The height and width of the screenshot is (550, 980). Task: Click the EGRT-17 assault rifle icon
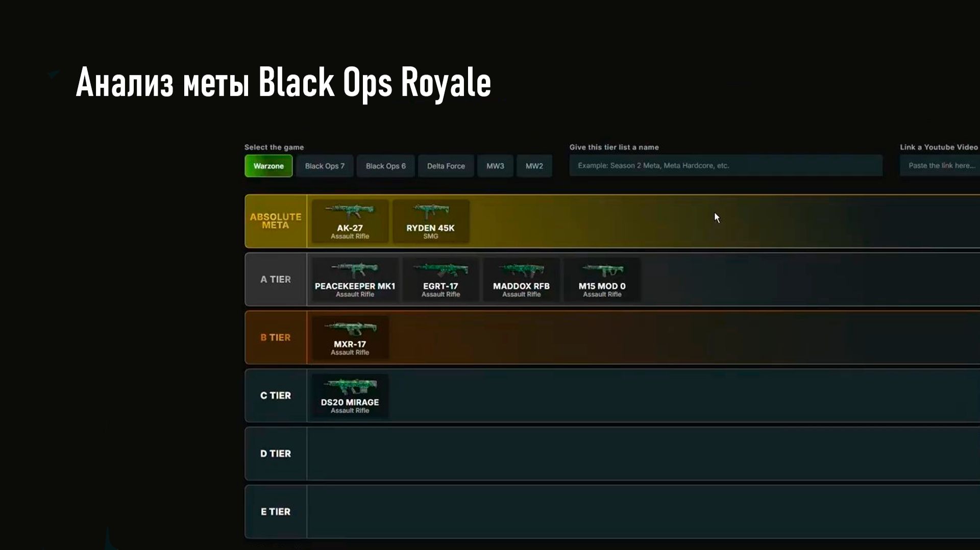click(x=440, y=279)
